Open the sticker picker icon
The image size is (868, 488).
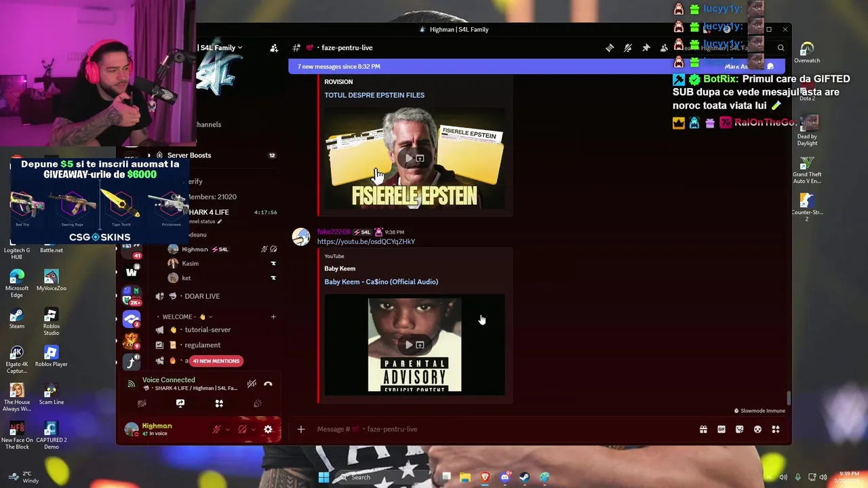739,429
